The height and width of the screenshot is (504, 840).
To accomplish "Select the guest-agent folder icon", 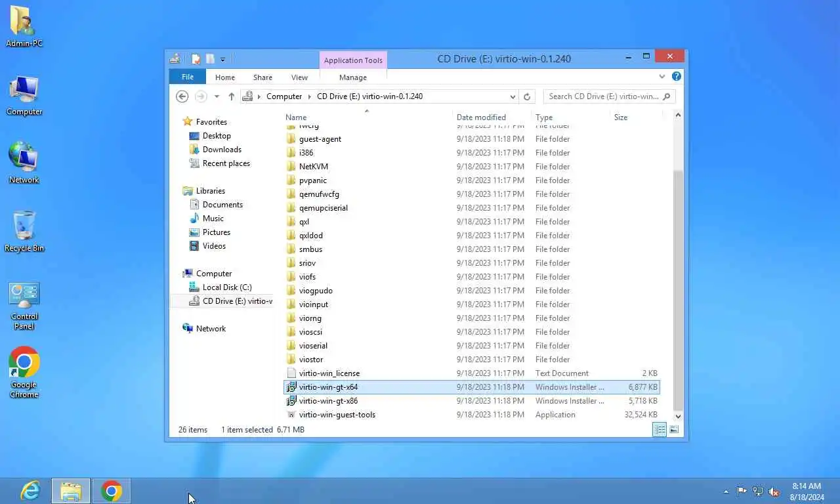I will 291,139.
